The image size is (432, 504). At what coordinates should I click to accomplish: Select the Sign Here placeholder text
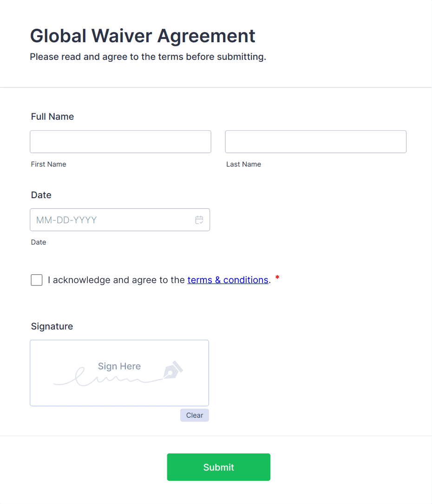tap(119, 366)
